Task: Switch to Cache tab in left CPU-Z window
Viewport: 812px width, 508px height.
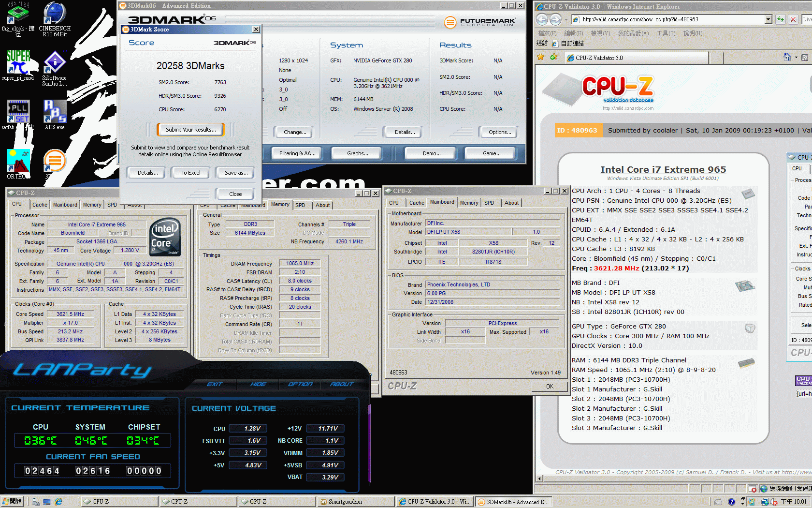Action: pyautogui.click(x=40, y=205)
